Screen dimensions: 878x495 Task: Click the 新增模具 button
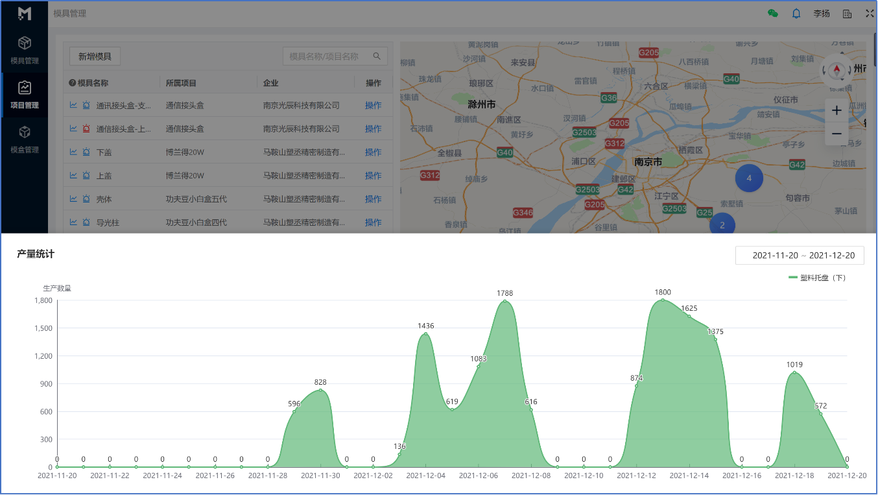tap(95, 57)
